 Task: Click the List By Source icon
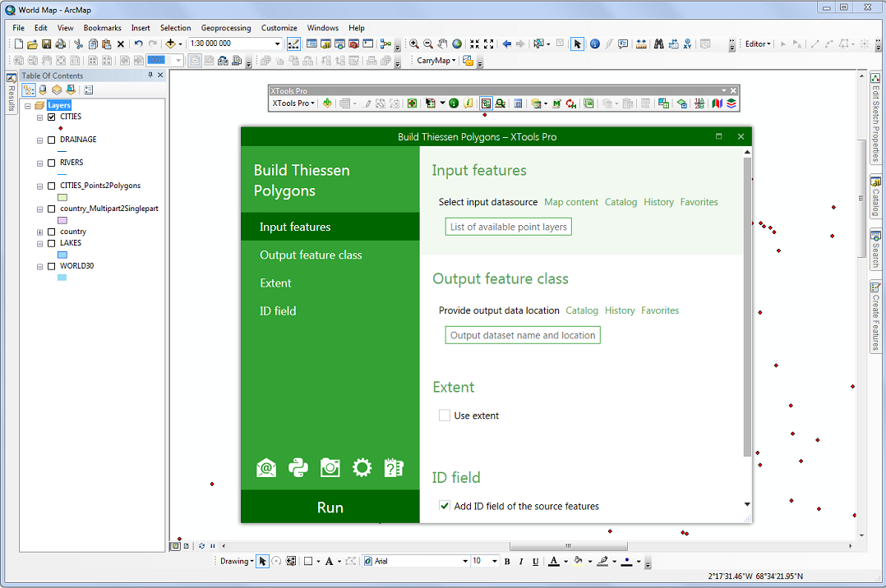click(43, 90)
